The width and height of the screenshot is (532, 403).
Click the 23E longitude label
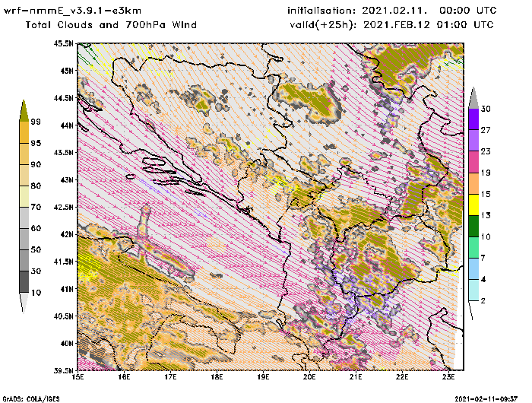point(448,378)
